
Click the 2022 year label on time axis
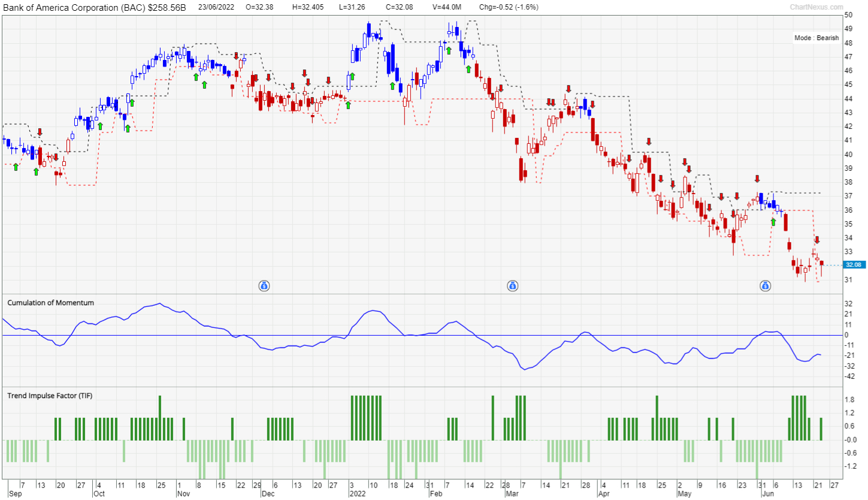coord(357,495)
